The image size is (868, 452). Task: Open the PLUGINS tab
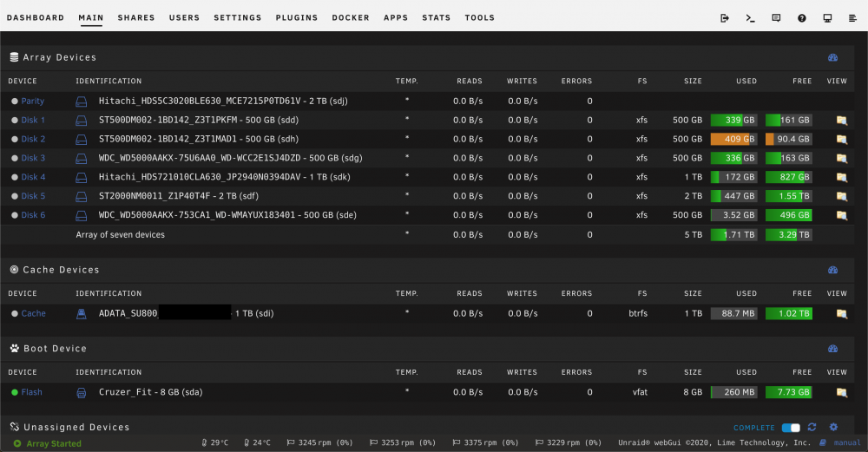pos(297,17)
